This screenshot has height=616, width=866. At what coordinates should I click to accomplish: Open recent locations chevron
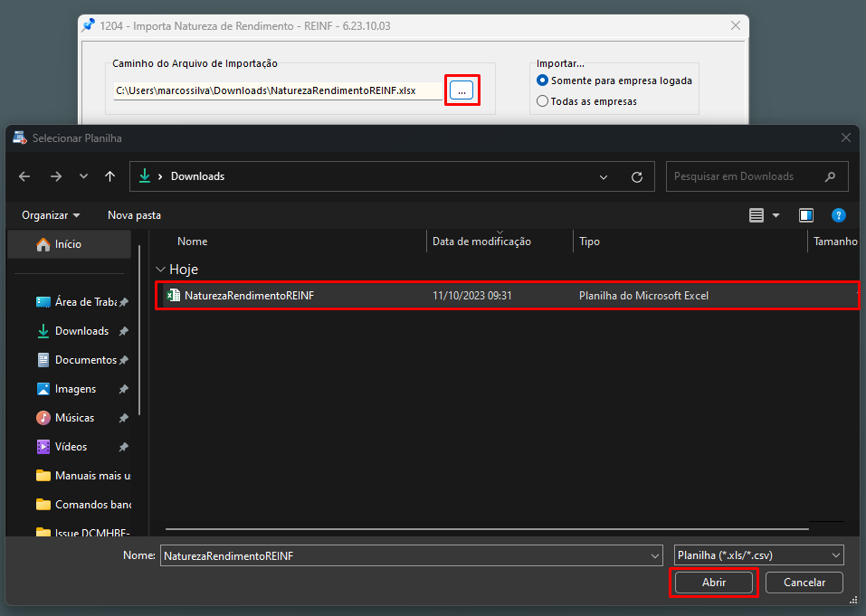[83, 176]
